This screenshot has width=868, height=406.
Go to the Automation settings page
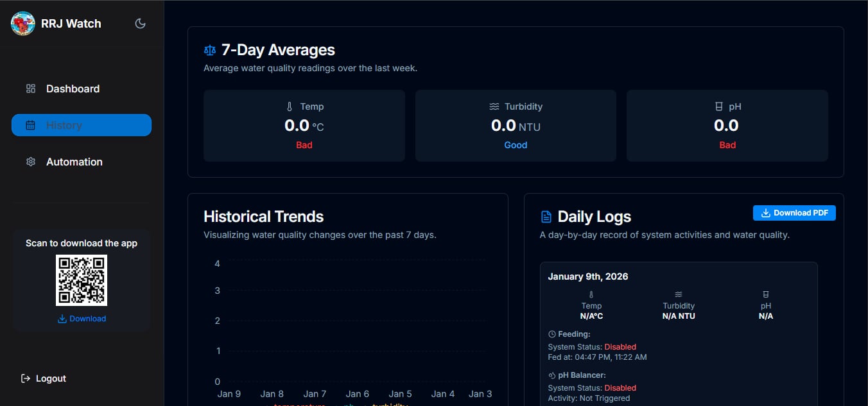[74, 162]
